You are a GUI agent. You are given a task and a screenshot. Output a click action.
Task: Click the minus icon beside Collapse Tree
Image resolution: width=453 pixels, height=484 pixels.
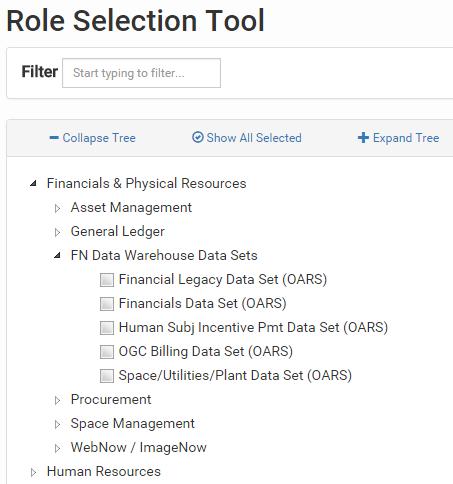pos(54,138)
